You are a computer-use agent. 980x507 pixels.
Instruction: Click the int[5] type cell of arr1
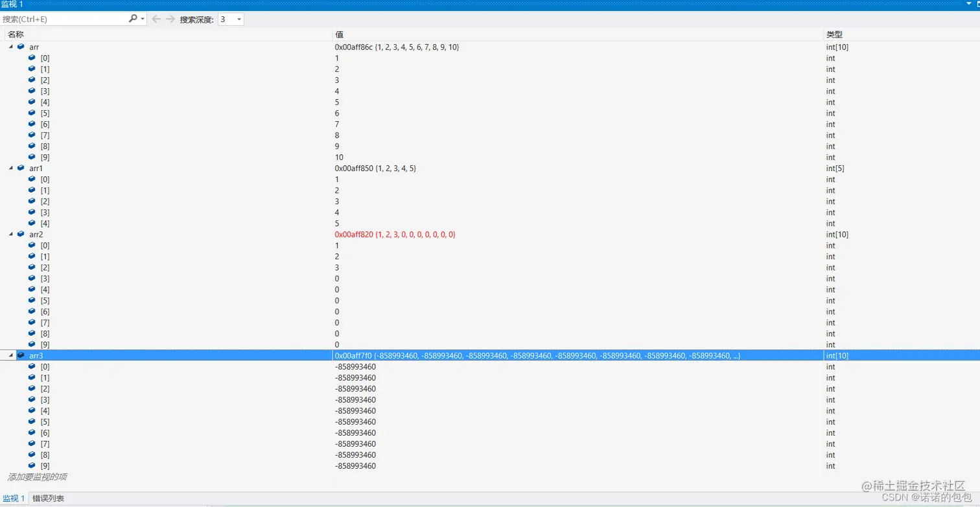pos(837,168)
